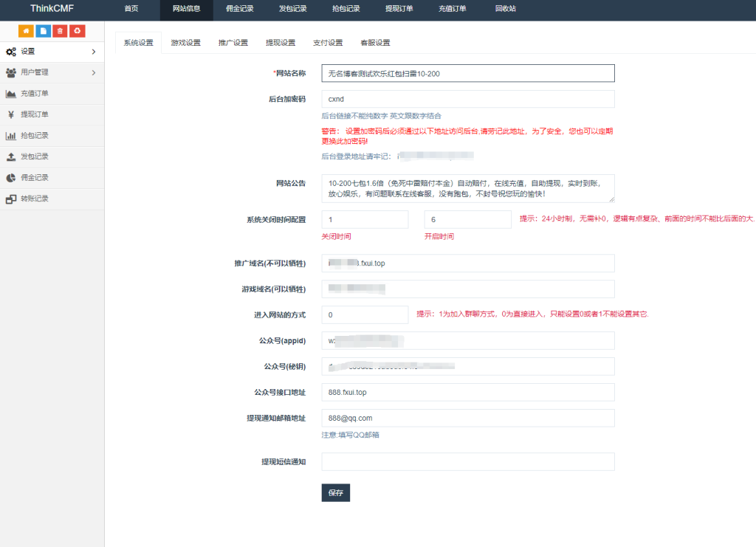
Task: Click the blue file icon above sidebar
Action: (x=44, y=32)
